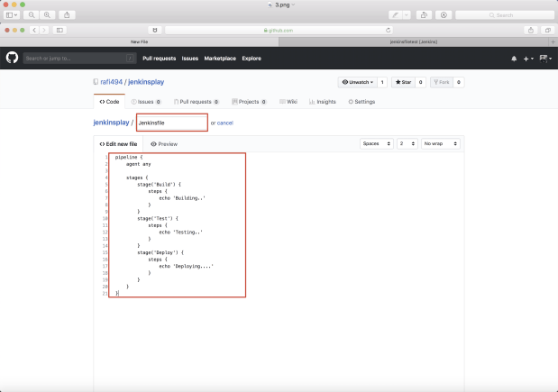The image size is (558, 392).
Task: Star the jenkinsplay repository
Action: click(403, 82)
